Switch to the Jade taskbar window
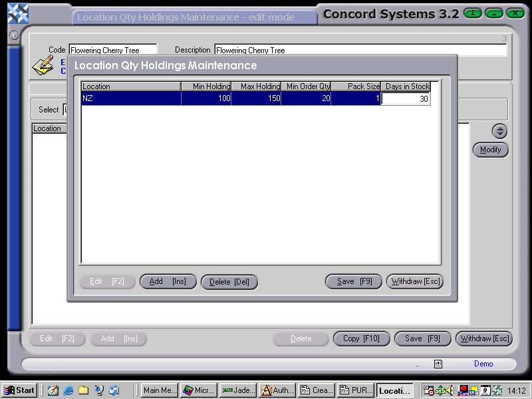The image size is (532, 399). coord(237,390)
